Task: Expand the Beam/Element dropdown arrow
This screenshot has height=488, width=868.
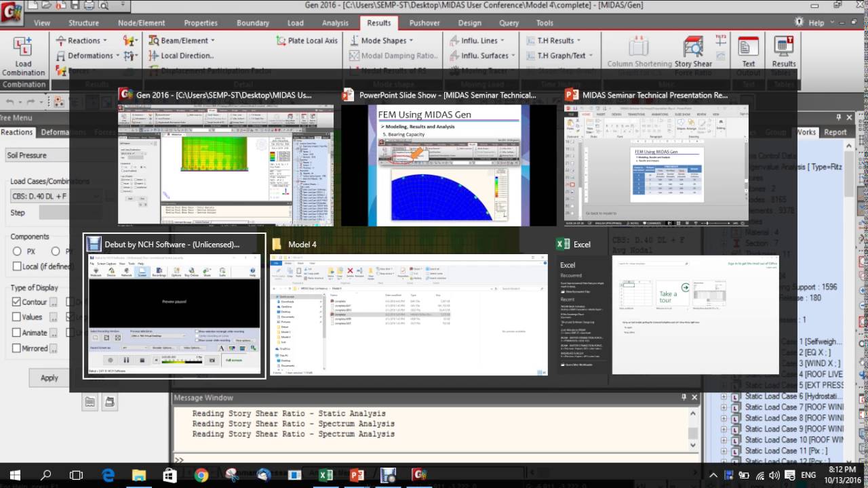Action: (212, 41)
